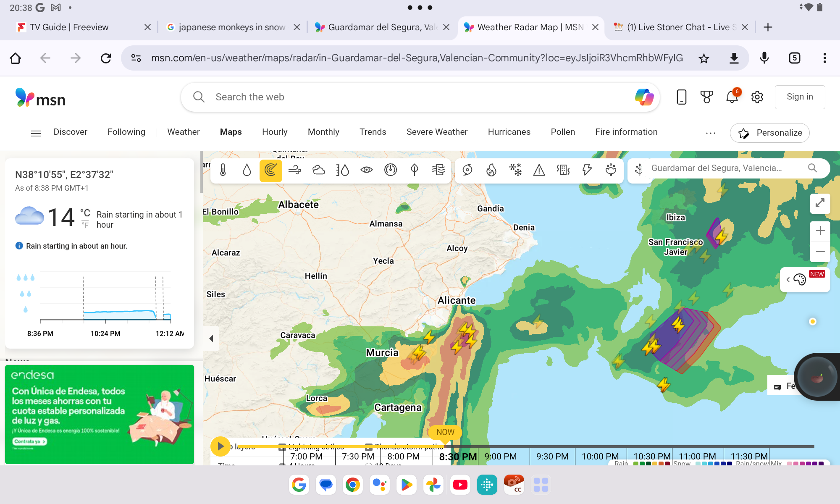Open the Maps tab in navigation

[231, 132]
